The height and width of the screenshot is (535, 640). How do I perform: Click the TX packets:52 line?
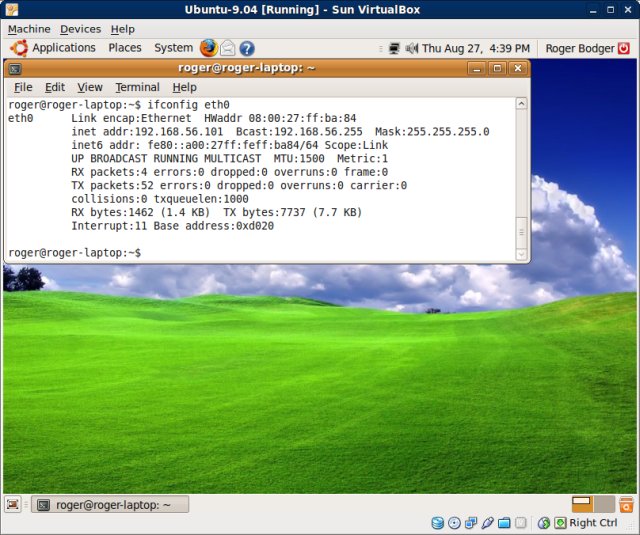[239, 186]
